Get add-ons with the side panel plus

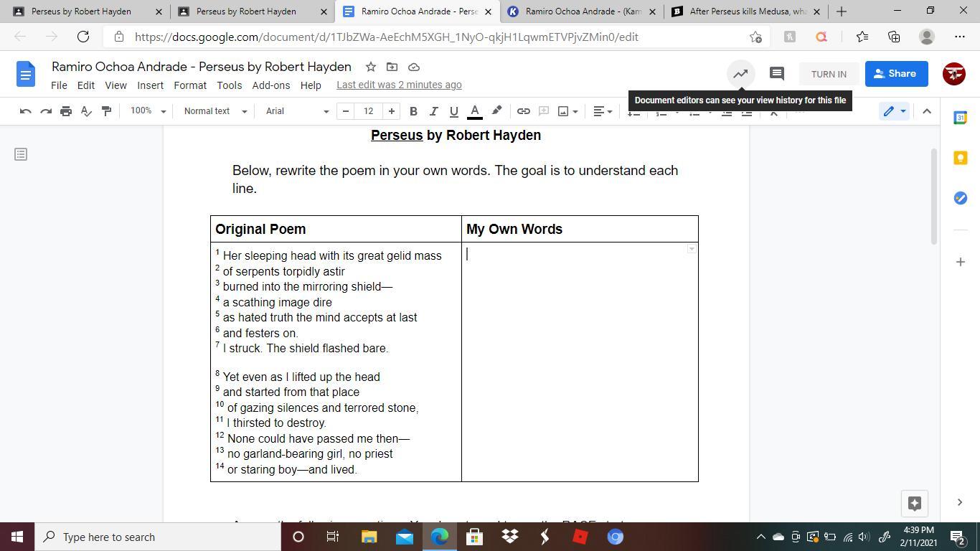click(961, 262)
